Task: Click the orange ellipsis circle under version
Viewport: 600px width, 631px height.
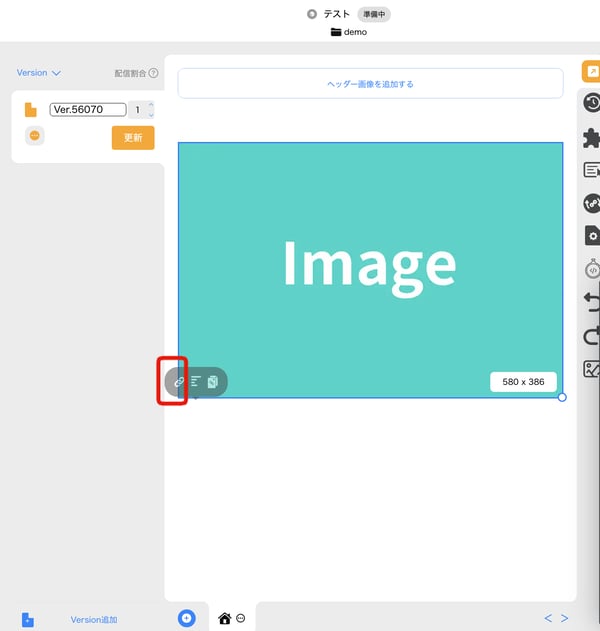Action: tap(35, 136)
